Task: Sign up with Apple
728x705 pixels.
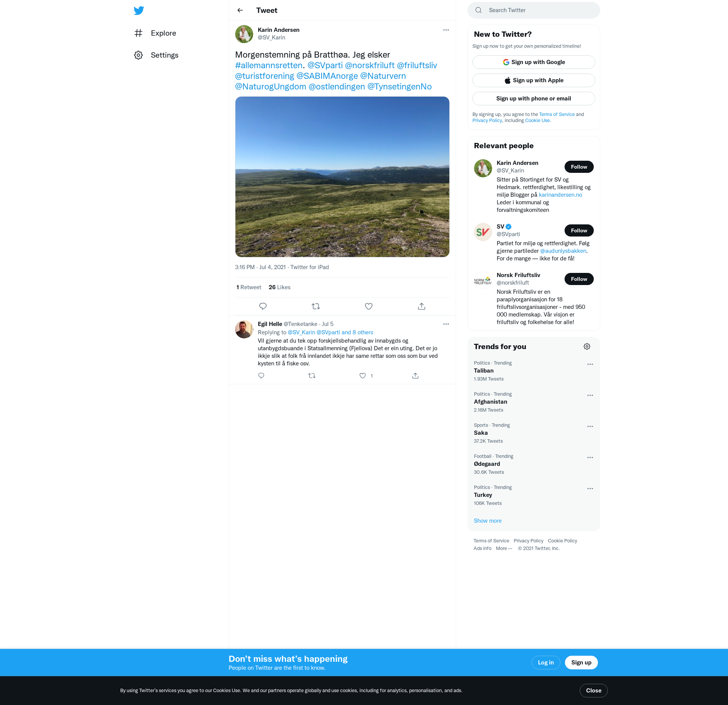Action: (x=534, y=80)
